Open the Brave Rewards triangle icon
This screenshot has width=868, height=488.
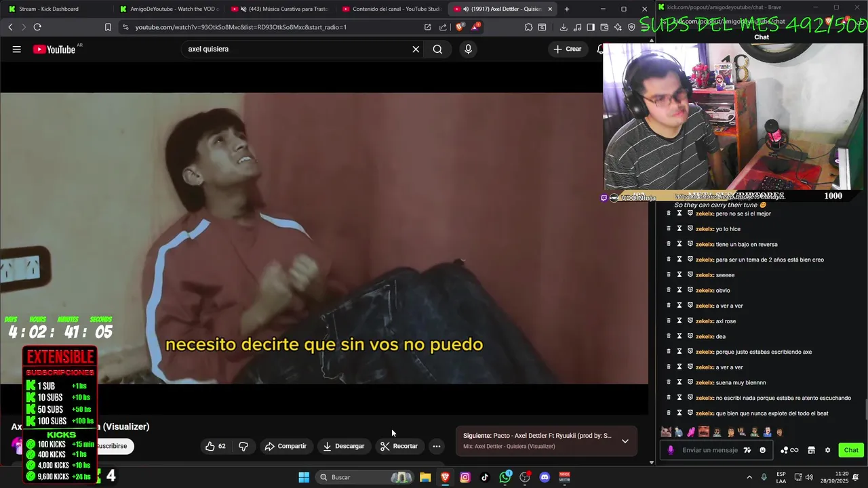(x=476, y=27)
